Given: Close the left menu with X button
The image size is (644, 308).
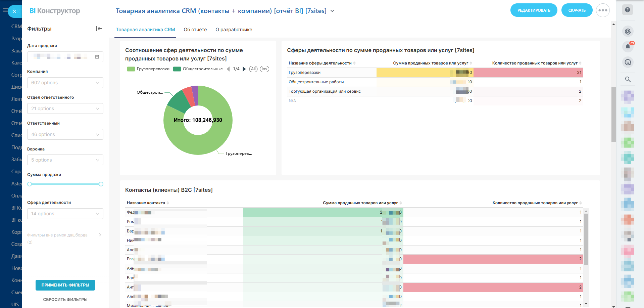Looking at the screenshot, I should 14,11.
